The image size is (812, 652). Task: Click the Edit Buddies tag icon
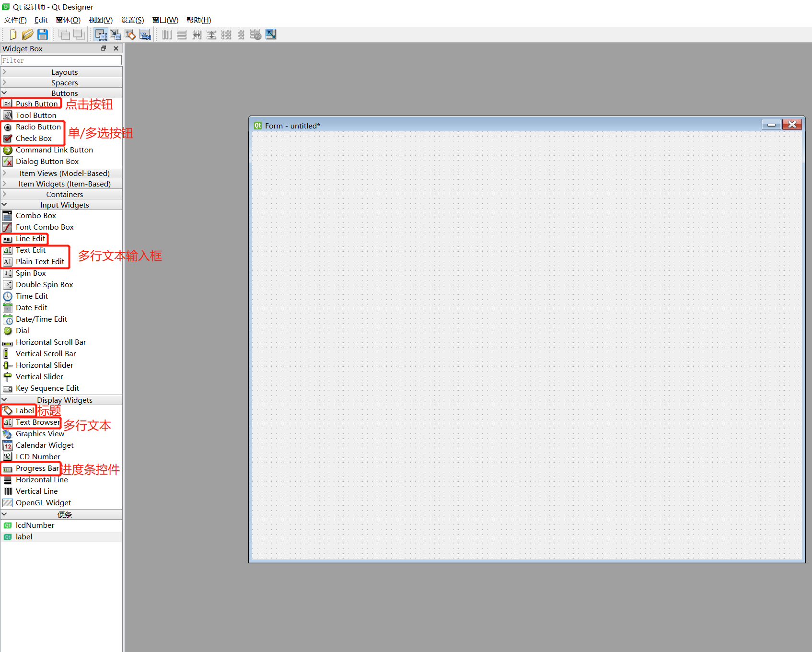pyautogui.click(x=130, y=34)
